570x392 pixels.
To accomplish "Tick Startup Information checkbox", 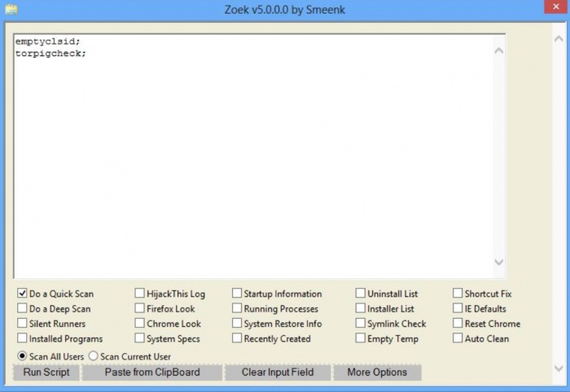I will coord(237,293).
